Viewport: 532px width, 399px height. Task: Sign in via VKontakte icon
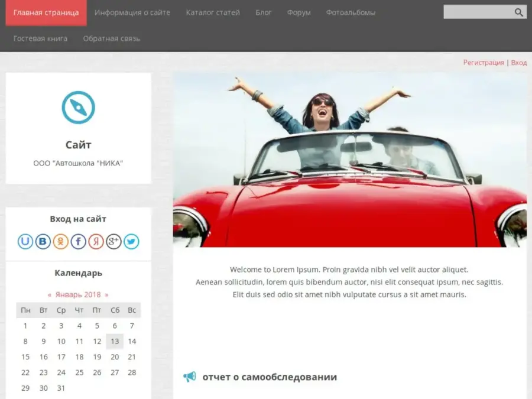(x=43, y=241)
